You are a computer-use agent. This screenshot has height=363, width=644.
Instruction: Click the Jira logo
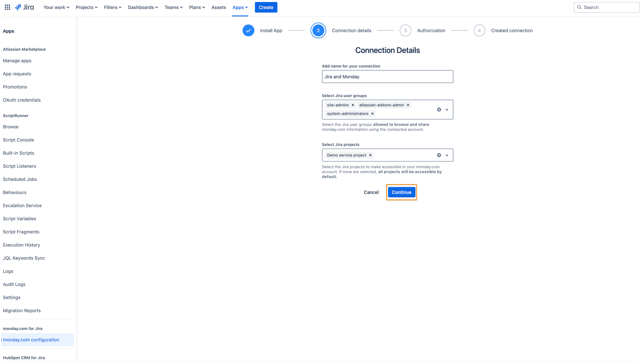click(25, 7)
